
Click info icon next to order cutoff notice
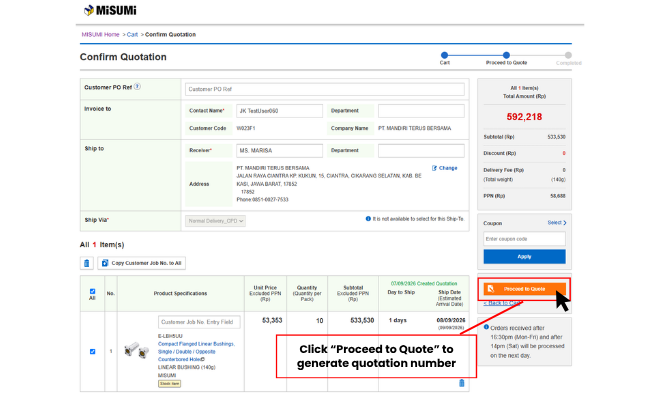(486, 327)
